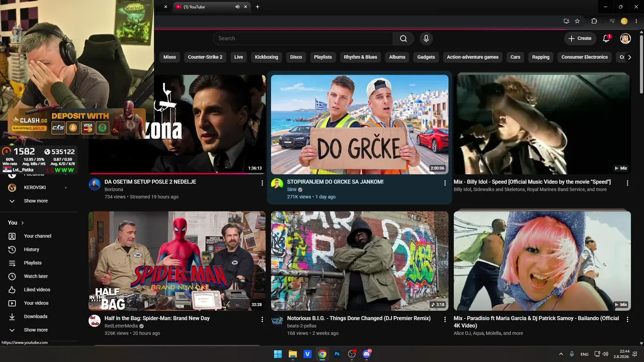Open Discord from the taskbar

pyautogui.click(x=367, y=354)
